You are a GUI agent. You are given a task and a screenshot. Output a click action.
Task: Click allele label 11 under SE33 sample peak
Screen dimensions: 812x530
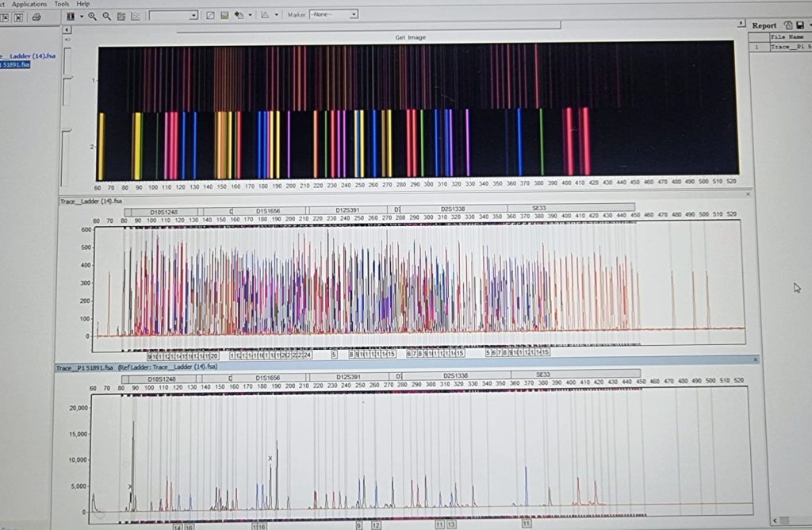pyautogui.click(x=527, y=524)
